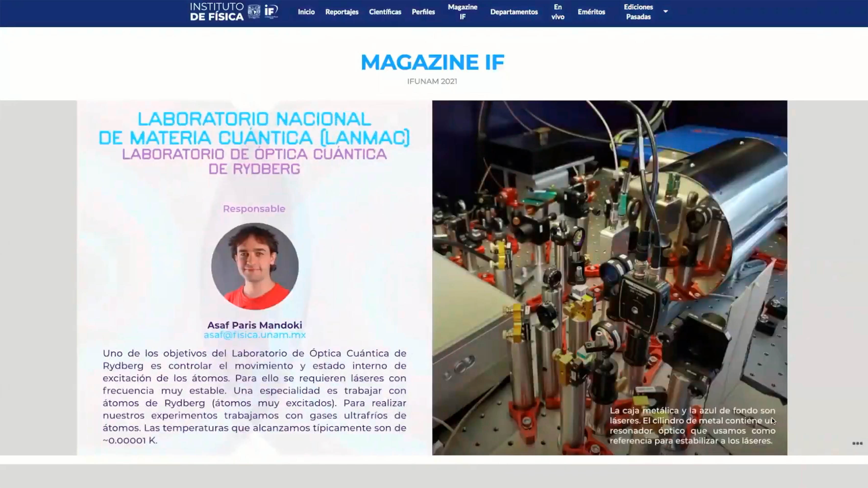Image resolution: width=868 pixels, height=488 pixels.
Task: Click the MAGAZINE IF heading
Action: click(x=432, y=62)
